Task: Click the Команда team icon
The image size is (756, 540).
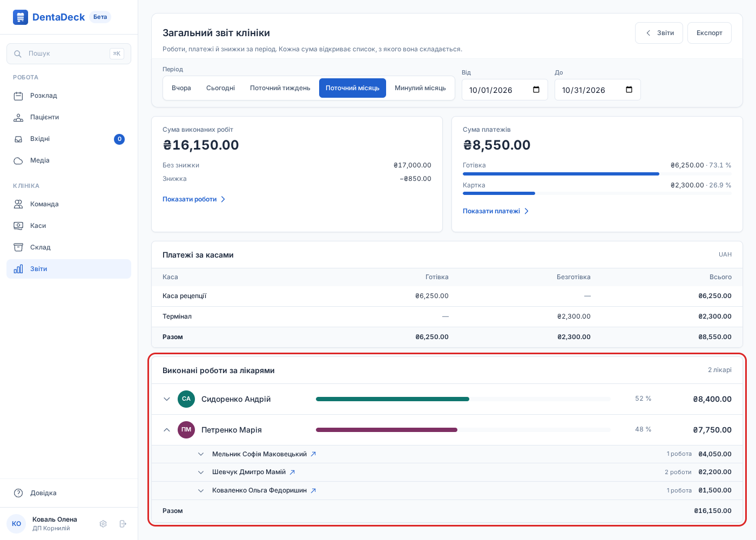Action: [x=18, y=204]
